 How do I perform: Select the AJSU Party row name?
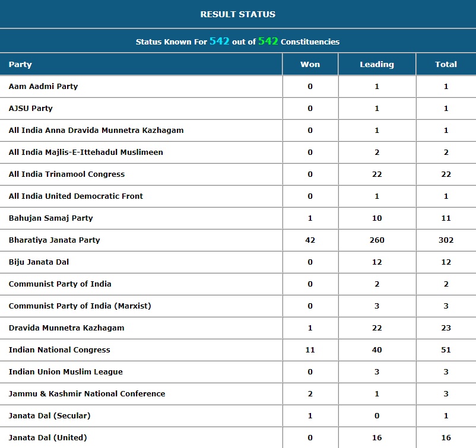31,109
